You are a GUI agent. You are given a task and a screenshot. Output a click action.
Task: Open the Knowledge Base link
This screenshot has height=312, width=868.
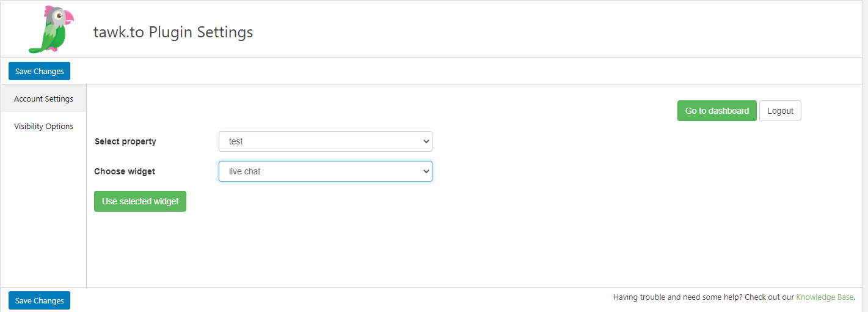pos(825,297)
